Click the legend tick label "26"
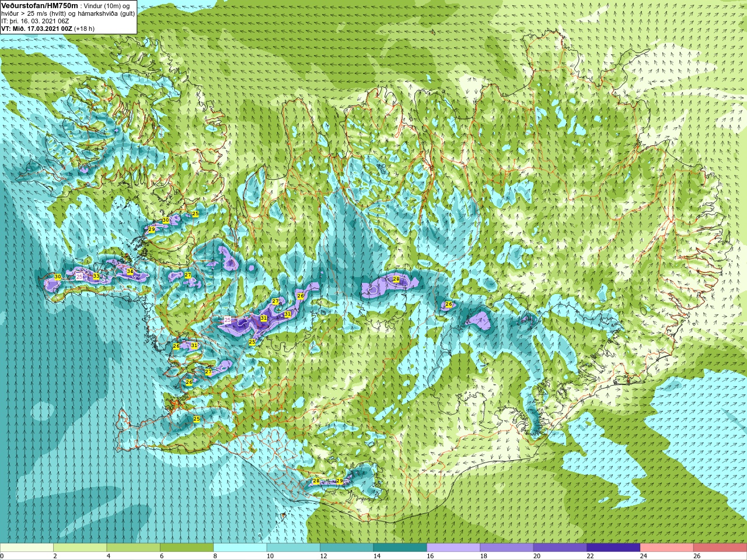The width and height of the screenshot is (747, 560). point(696,556)
